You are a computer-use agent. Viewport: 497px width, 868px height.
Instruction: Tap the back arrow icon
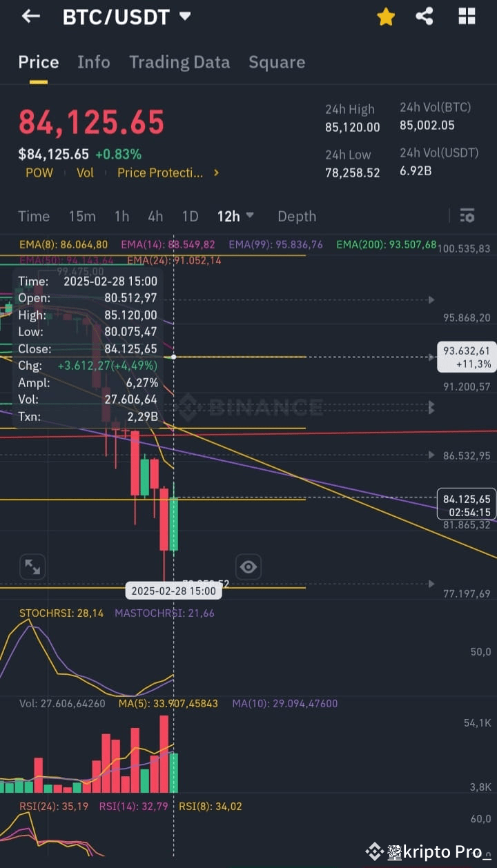click(30, 17)
